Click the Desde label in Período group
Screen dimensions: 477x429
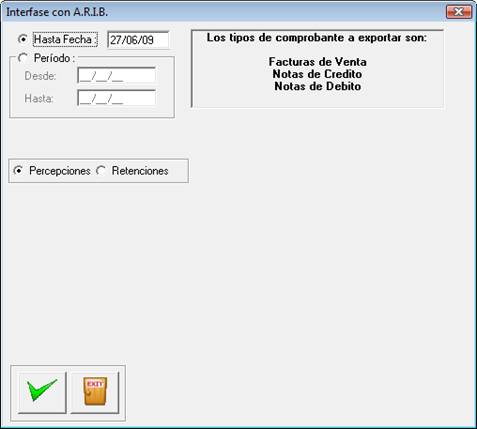[x=40, y=76]
